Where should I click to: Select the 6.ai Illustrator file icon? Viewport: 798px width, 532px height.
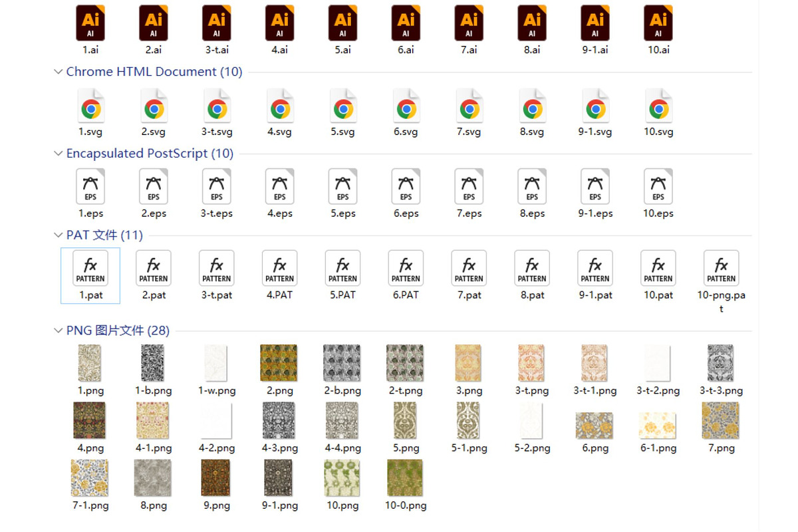click(406, 23)
